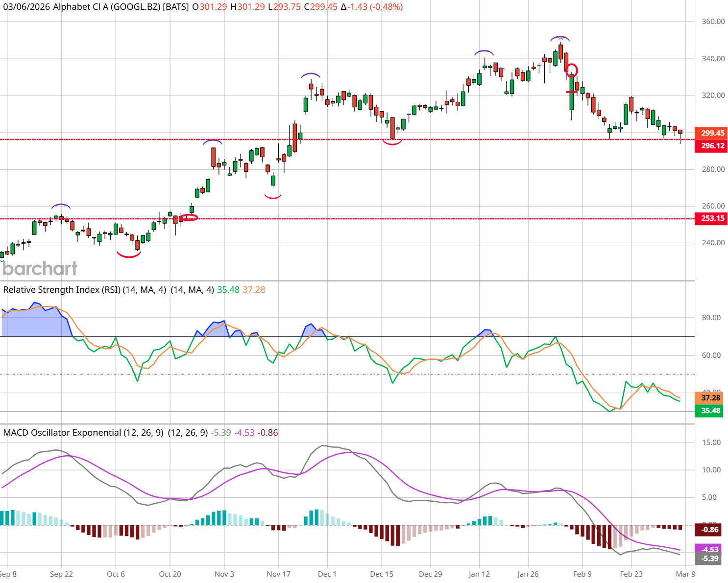Click the Dec 15 date axis label
This screenshot has height=583, width=728.
point(382,574)
